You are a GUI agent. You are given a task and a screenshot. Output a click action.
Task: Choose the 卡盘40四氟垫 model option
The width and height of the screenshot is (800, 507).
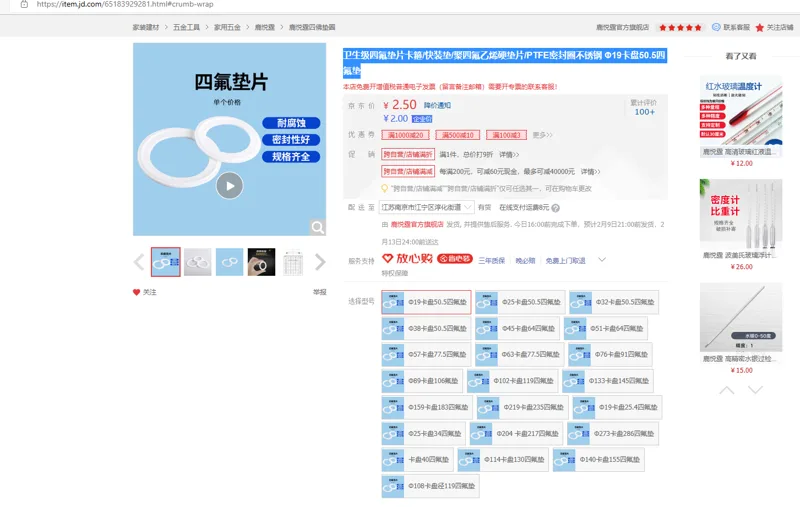click(x=417, y=460)
